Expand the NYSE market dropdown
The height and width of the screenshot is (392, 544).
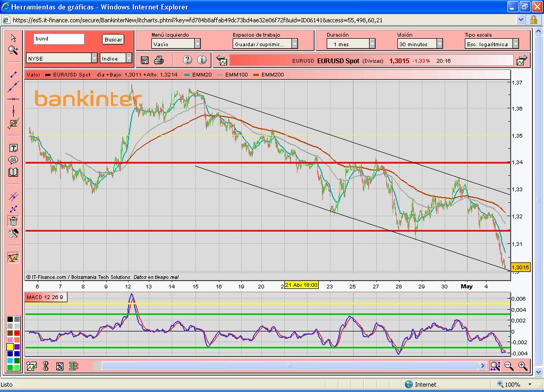click(x=95, y=58)
